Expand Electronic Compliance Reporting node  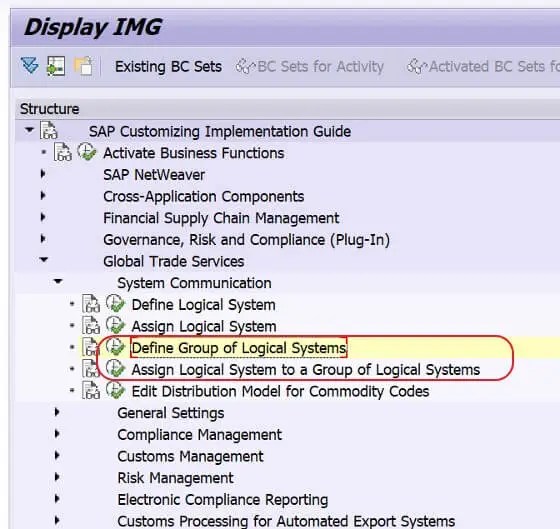pos(57,499)
